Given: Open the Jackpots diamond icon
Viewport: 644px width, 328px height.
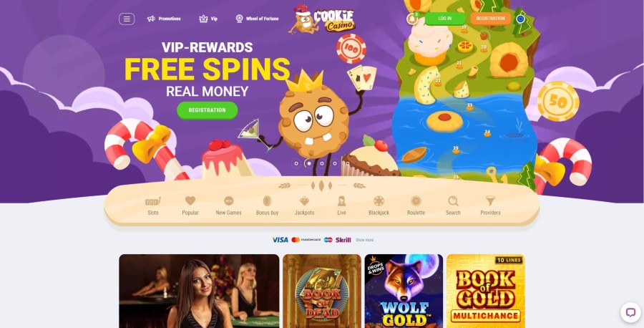Looking at the screenshot, I should coord(304,201).
